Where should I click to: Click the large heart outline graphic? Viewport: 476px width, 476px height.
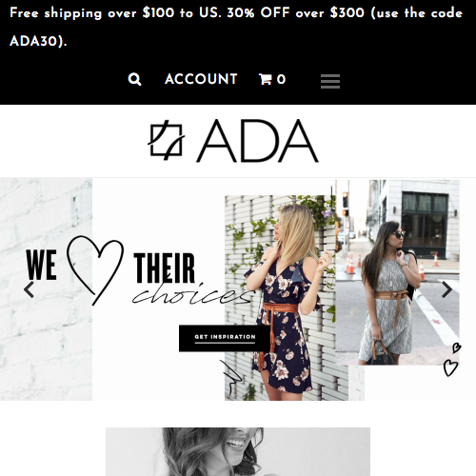click(x=95, y=270)
